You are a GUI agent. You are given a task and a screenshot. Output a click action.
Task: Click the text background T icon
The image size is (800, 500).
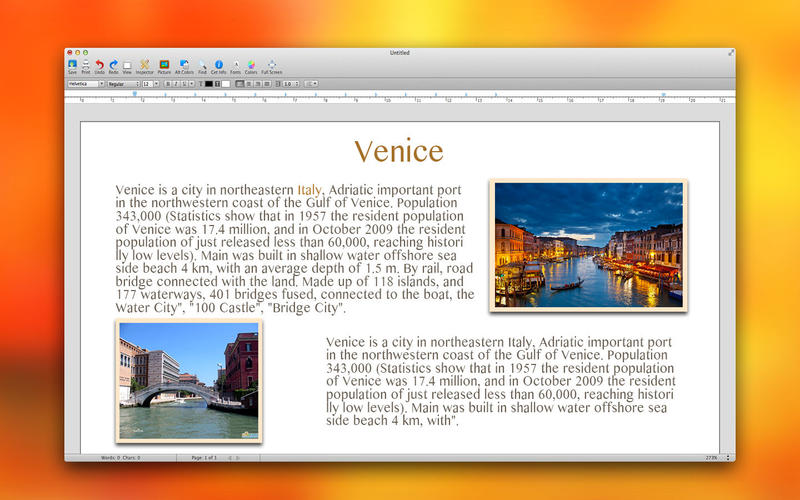[x=217, y=84]
